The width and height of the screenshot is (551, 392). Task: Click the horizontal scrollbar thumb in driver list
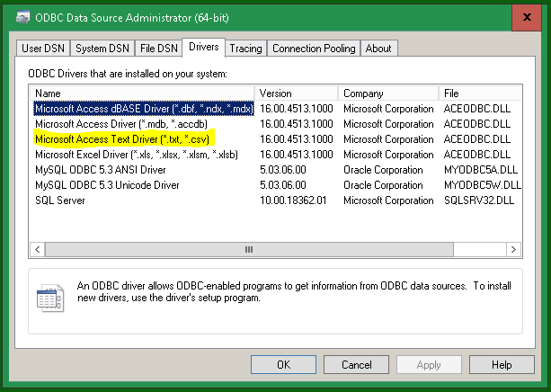[249, 249]
